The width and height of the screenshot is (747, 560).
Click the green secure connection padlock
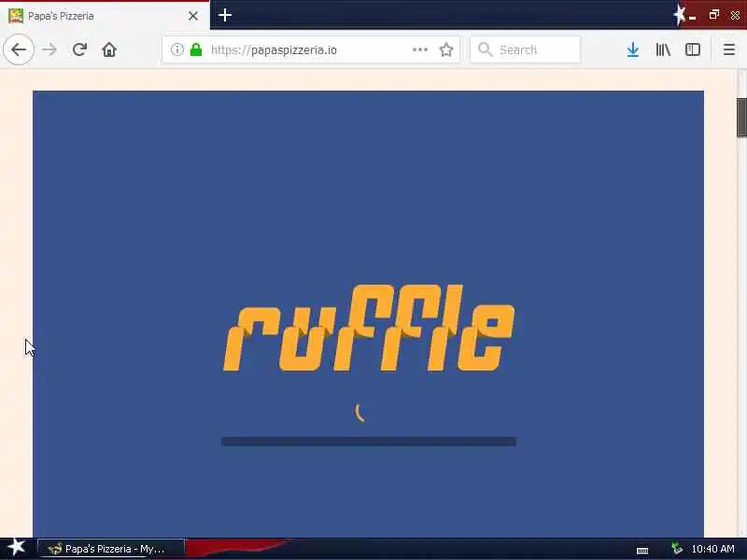coord(196,49)
